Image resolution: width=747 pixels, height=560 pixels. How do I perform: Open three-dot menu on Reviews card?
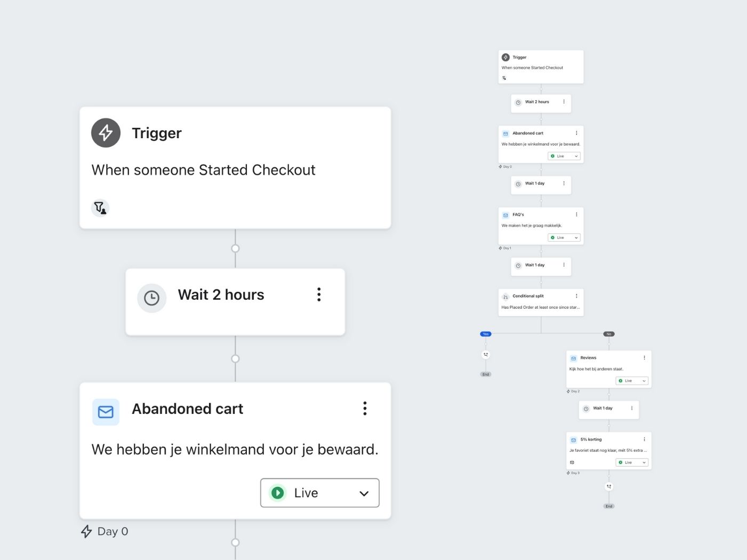point(644,358)
